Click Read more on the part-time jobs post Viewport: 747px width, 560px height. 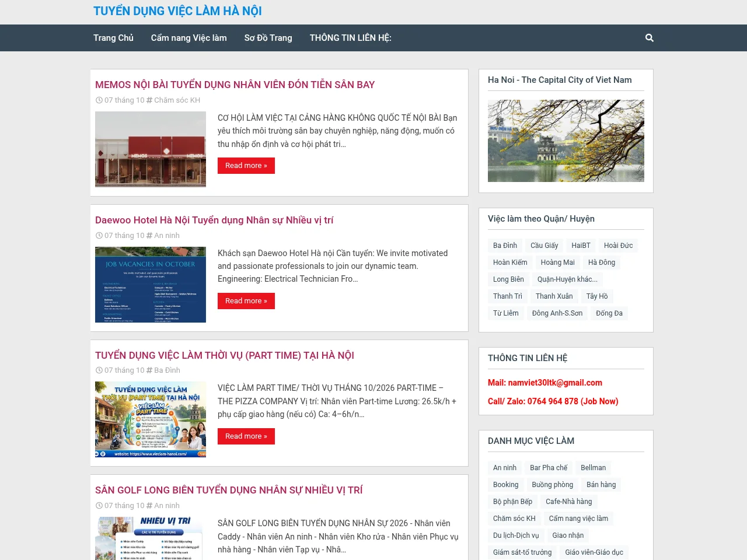[x=246, y=436]
